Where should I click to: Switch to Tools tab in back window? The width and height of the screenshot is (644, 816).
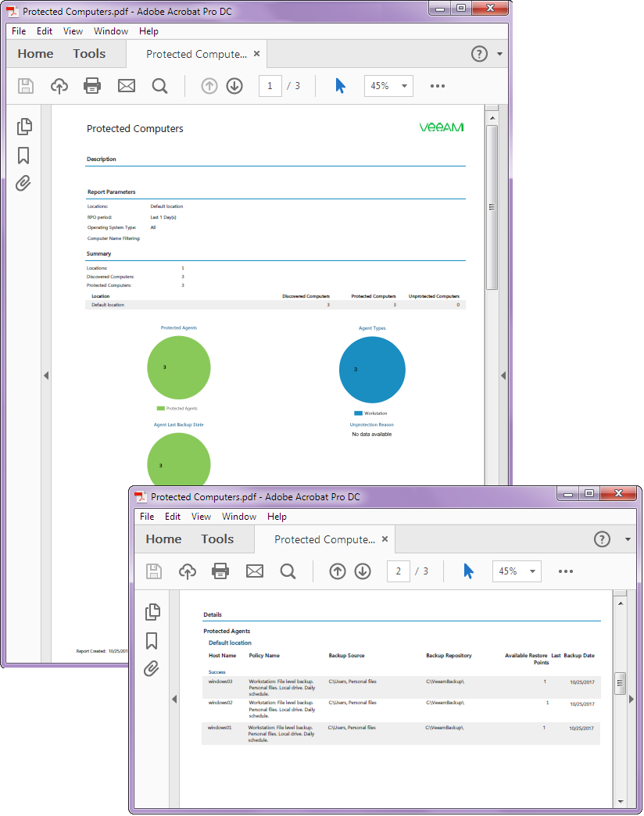tap(89, 54)
